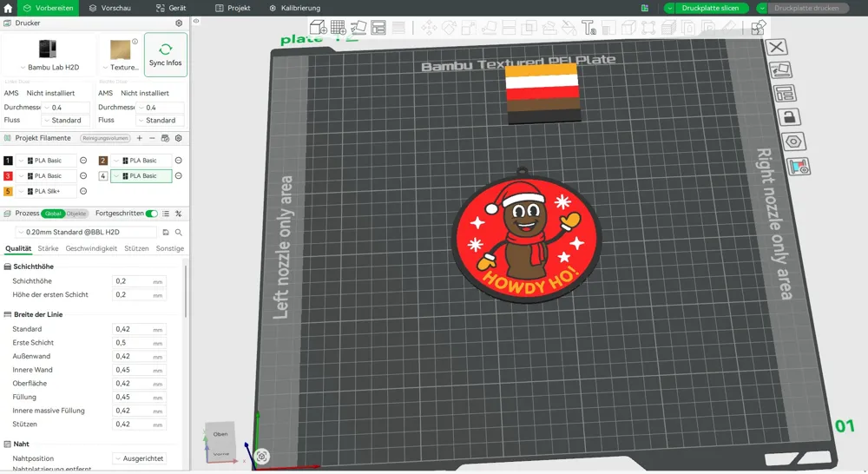The image size is (868, 474).
Task: Open Sonstige settings tab
Action: (x=170, y=248)
